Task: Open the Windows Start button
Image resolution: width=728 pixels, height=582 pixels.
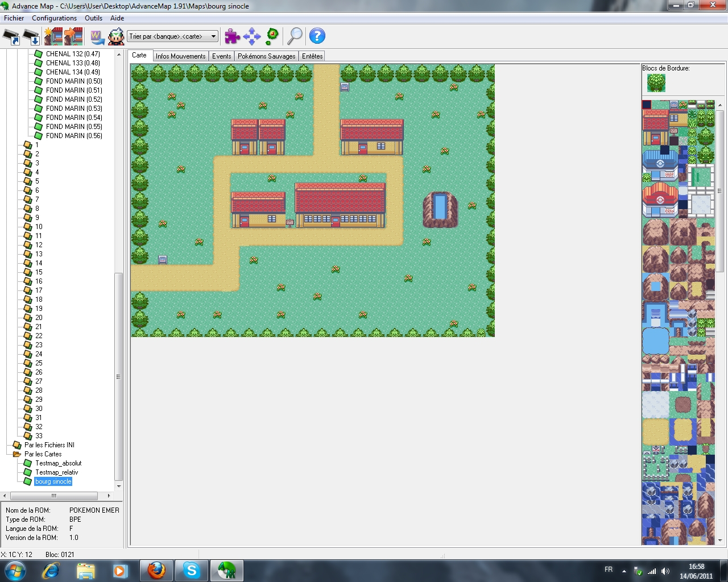Action: [14, 570]
